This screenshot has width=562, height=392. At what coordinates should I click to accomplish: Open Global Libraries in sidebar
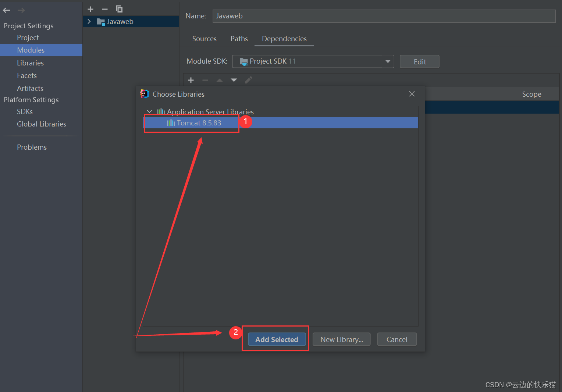[42, 124]
